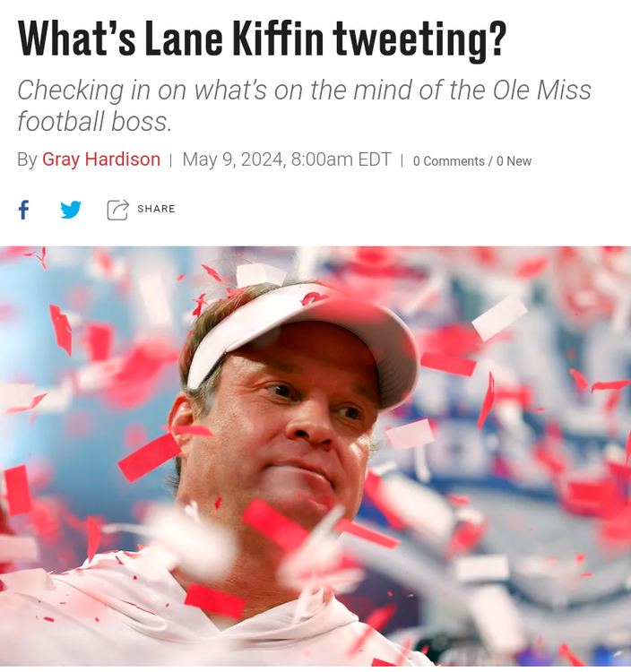This screenshot has height=672, width=631.
Task: Click the "0 New" comments count
Action: (514, 161)
